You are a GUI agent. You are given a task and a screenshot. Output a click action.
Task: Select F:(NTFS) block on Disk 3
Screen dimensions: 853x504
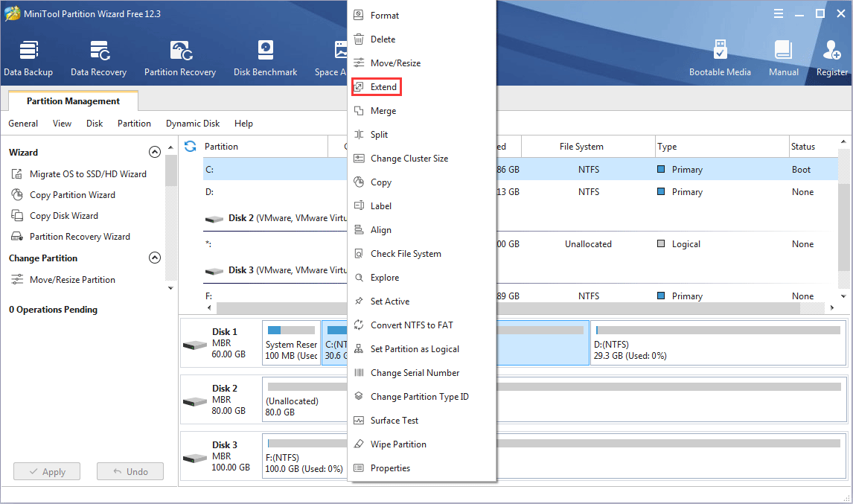304,456
